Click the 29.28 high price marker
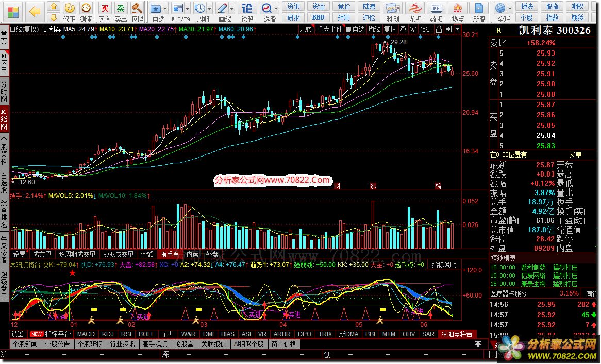This screenshot has width=601, height=364. (398, 42)
